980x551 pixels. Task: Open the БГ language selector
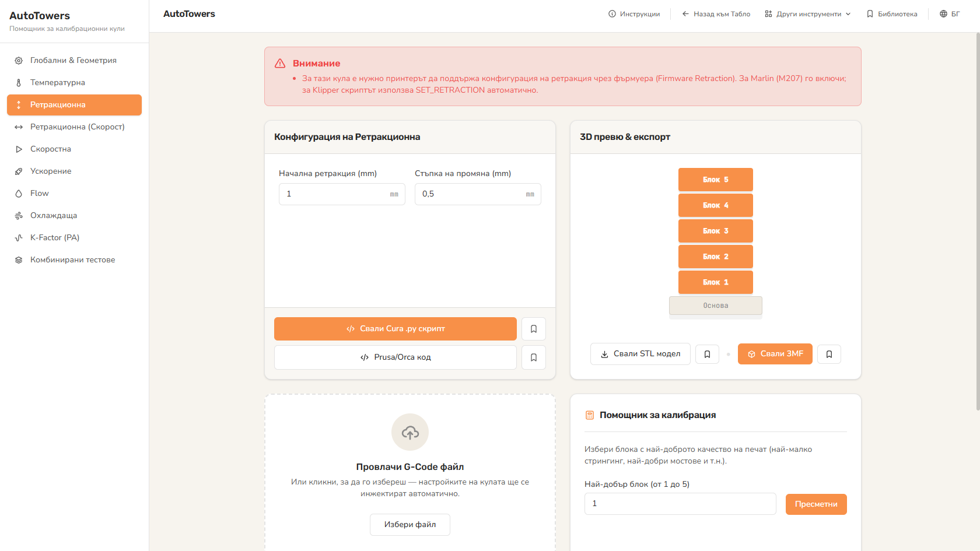950,14
